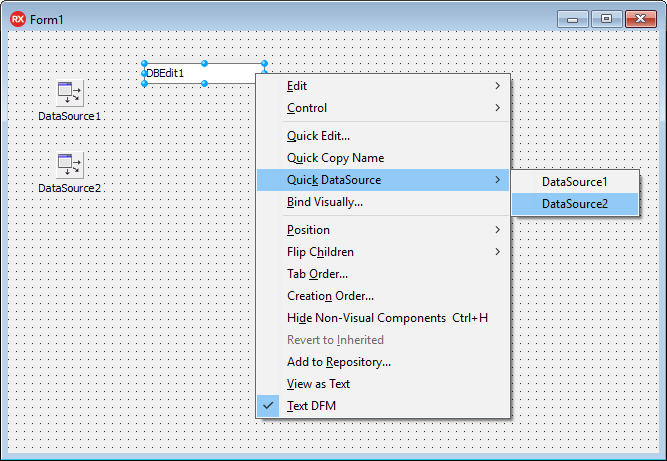
Task: Open Quick Edit... from context menu
Action: click(383, 136)
